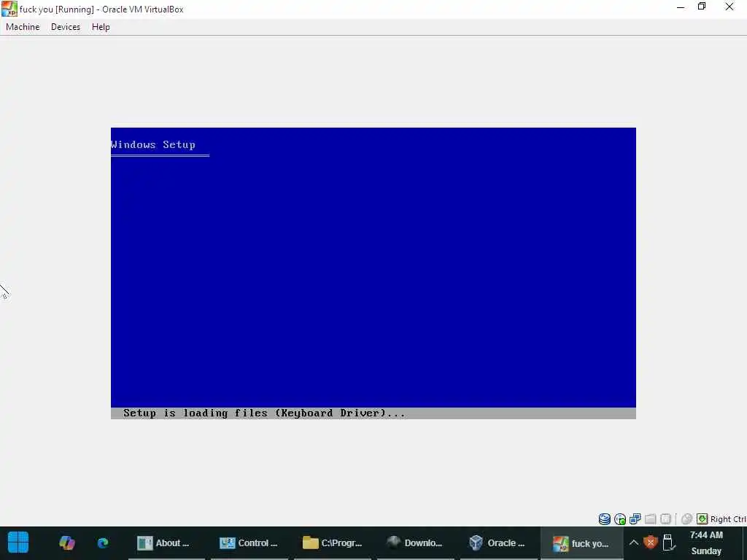Click the 'Setup is loading files' status bar
Viewport: 747px width, 560px height.
(x=373, y=413)
